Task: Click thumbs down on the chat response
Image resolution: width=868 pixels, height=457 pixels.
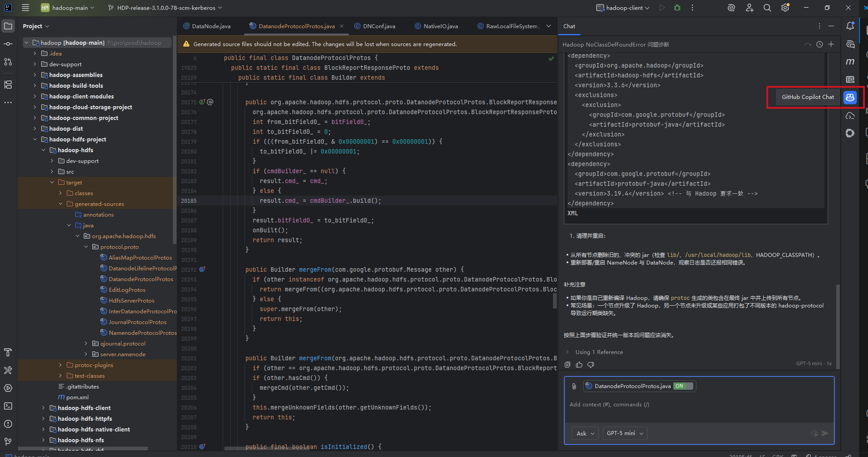Action: click(591, 365)
